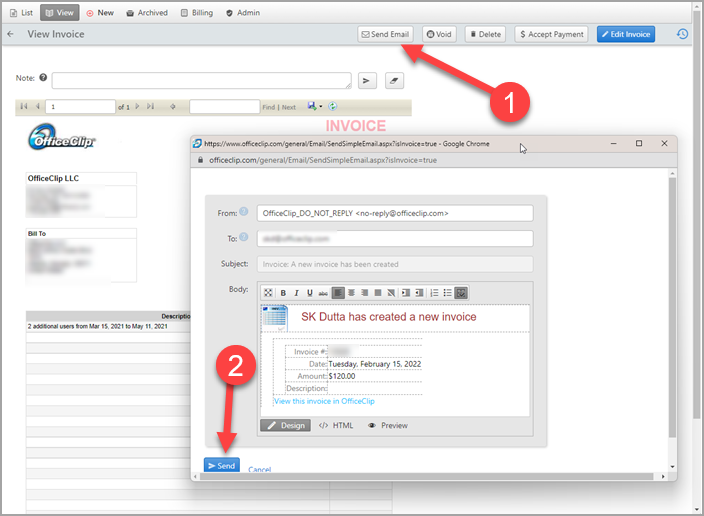Click back to parent report icon

pyautogui.click(x=172, y=106)
